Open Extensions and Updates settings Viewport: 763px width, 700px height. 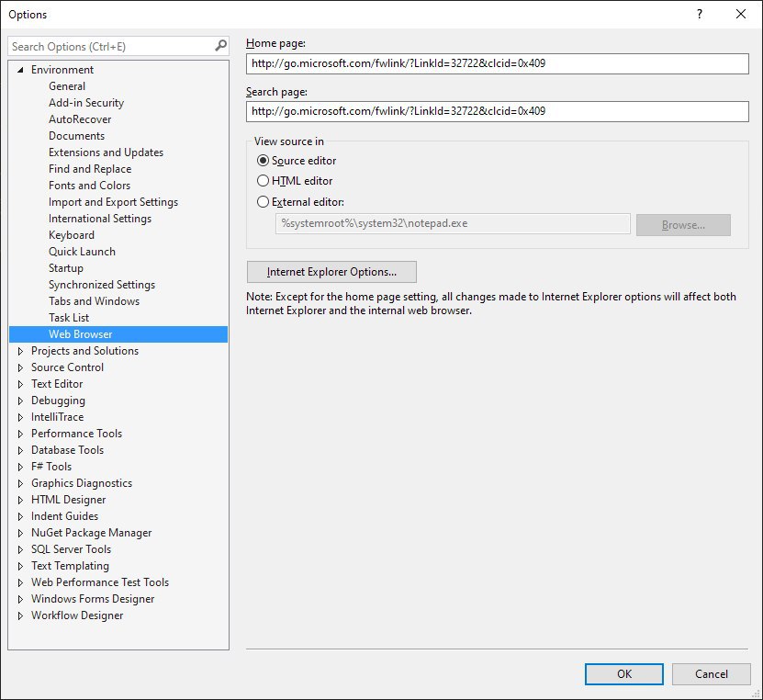[106, 152]
